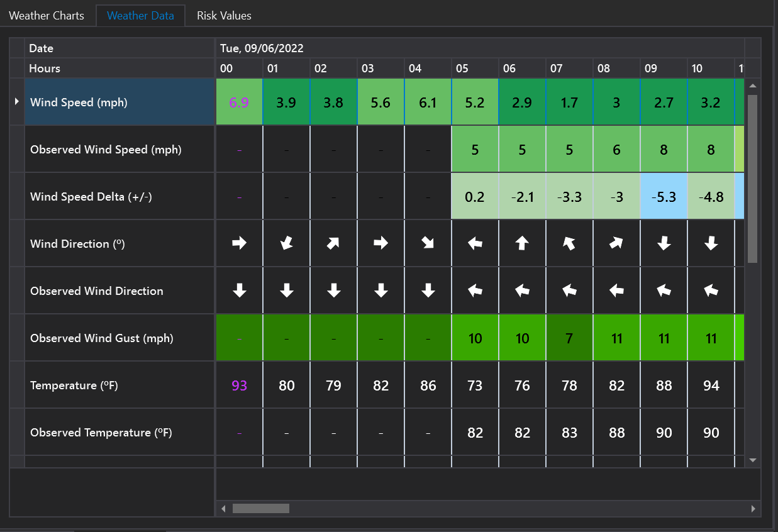This screenshot has width=778, height=532.
Task: Open the Risk Values tab
Action: point(224,16)
